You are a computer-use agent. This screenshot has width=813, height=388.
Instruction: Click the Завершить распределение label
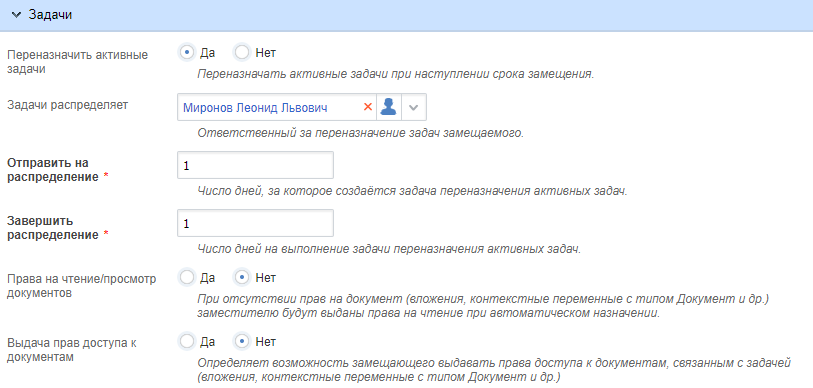pyautogui.click(x=58, y=228)
